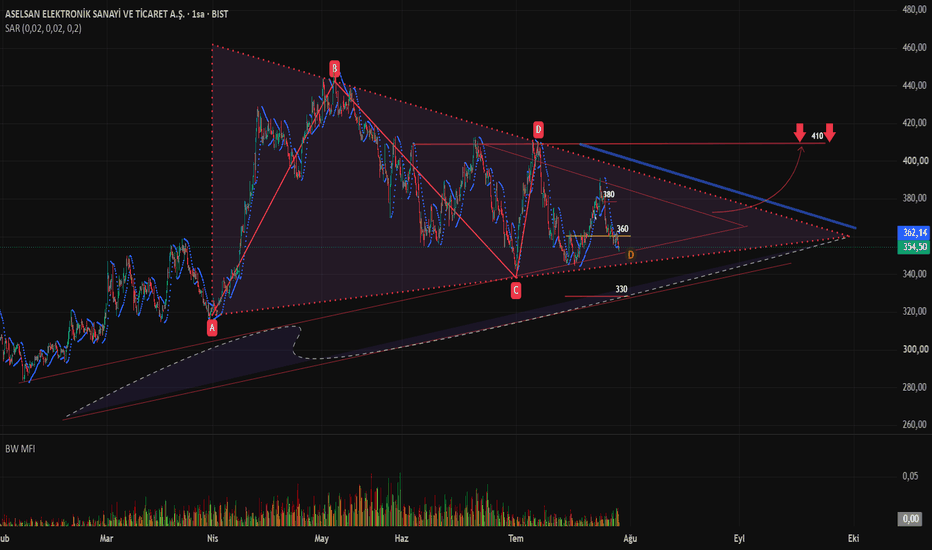Click the 380 level label
The width and height of the screenshot is (932, 550).
(608, 194)
